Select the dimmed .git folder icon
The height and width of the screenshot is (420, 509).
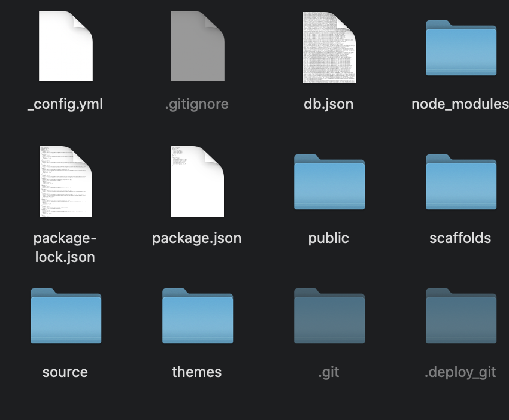[x=329, y=316]
